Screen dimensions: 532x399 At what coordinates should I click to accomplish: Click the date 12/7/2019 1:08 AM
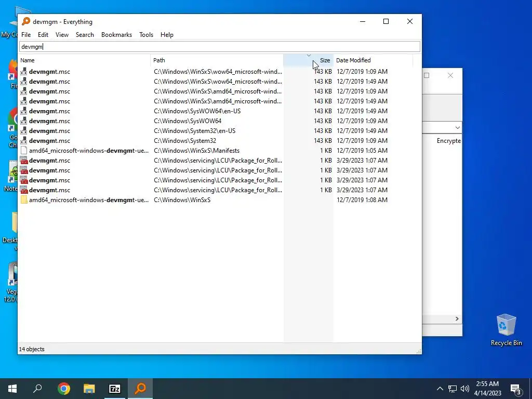pyautogui.click(x=362, y=200)
